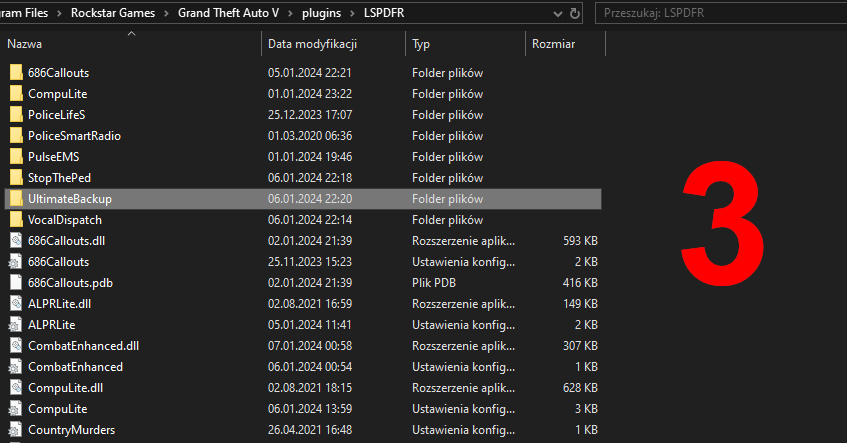Go to Rockstar Games in breadcrumb
Viewport: 847px width, 443px height.
coord(113,13)
